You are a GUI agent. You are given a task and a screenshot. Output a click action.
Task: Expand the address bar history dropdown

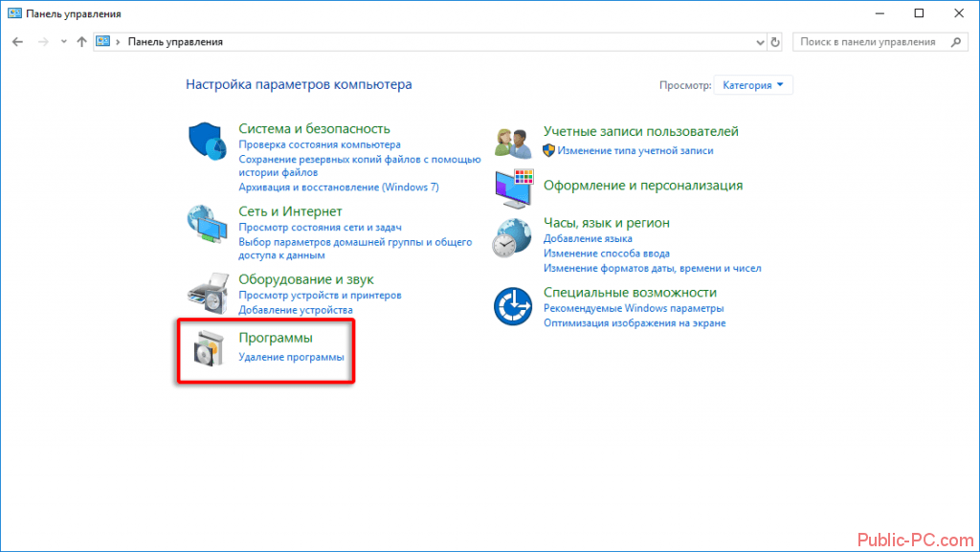click(x=759, y=42)
